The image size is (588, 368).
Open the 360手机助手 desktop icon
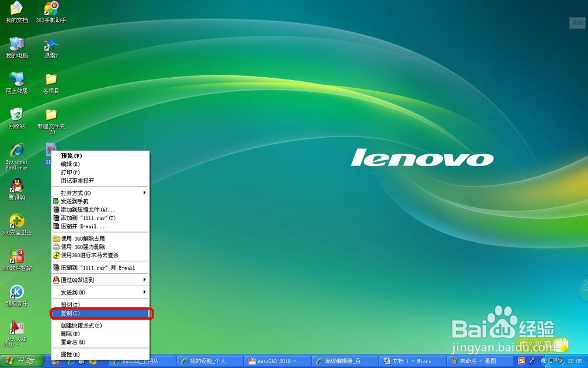coord(51,12)
